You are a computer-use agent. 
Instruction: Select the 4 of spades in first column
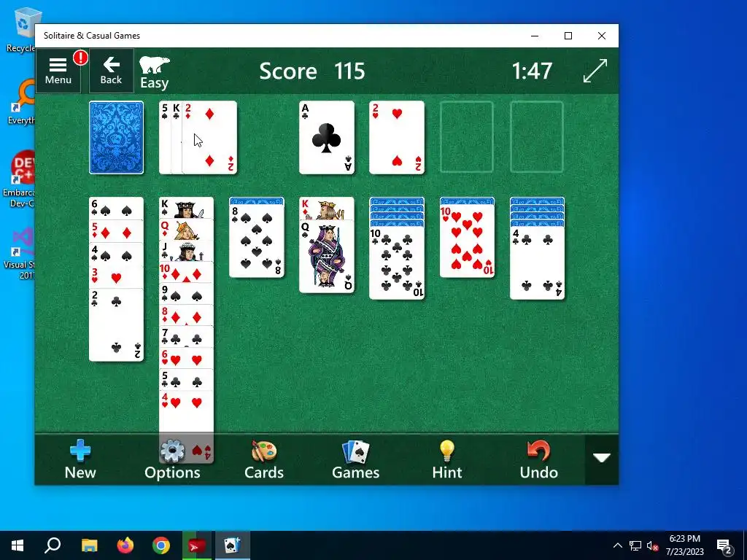click(x=116, y=254)
